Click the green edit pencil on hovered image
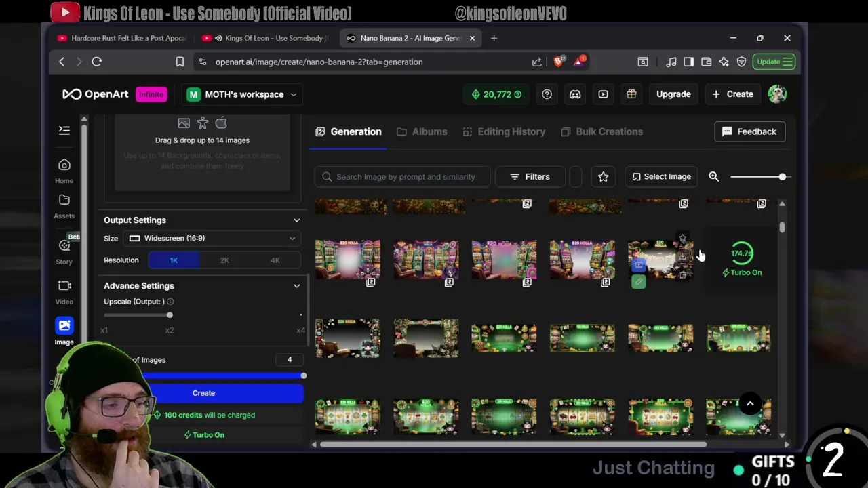This screenshot has width=868, height=488. click(x=638, y=281)
